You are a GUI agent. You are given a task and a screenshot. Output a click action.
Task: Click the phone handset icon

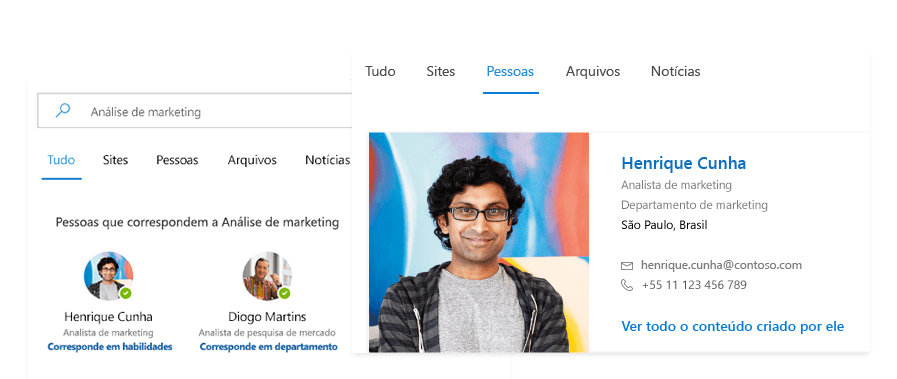pyautogui.click(x=627, y=285)
